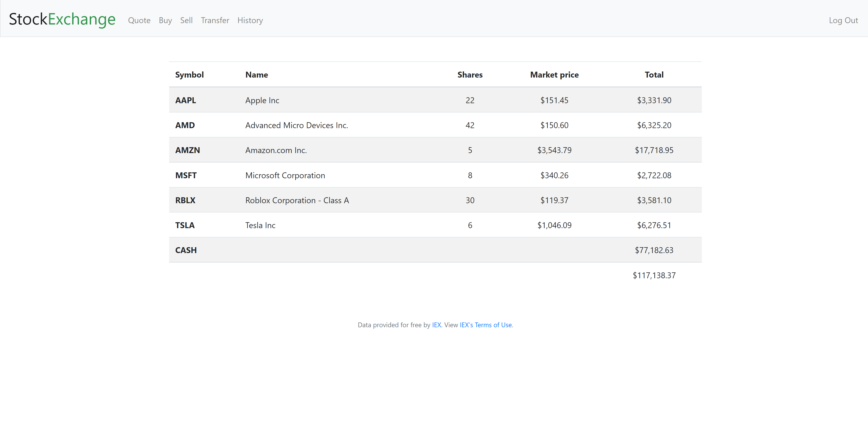Click the $6,325.20 total value
The width and height of the screenshot is (868, 427).
coord(654,125)
